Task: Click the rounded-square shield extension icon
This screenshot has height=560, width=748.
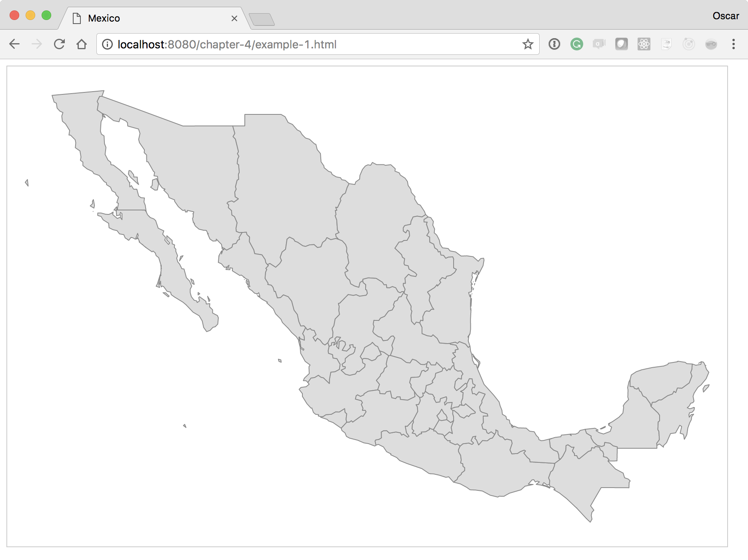Action: point(622,44)
